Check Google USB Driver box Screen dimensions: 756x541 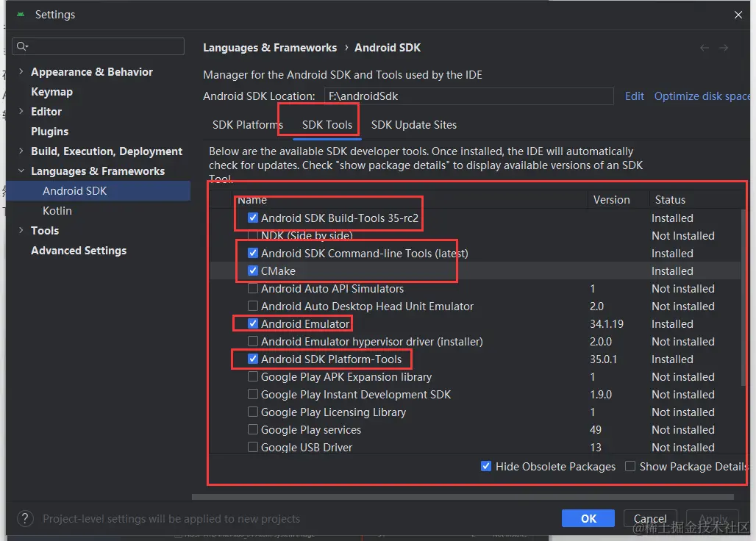click(x=253, y=447)
